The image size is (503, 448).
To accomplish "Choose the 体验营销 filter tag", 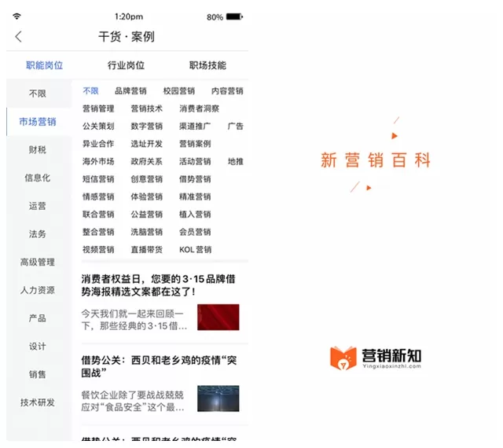I will click(147, 196).
